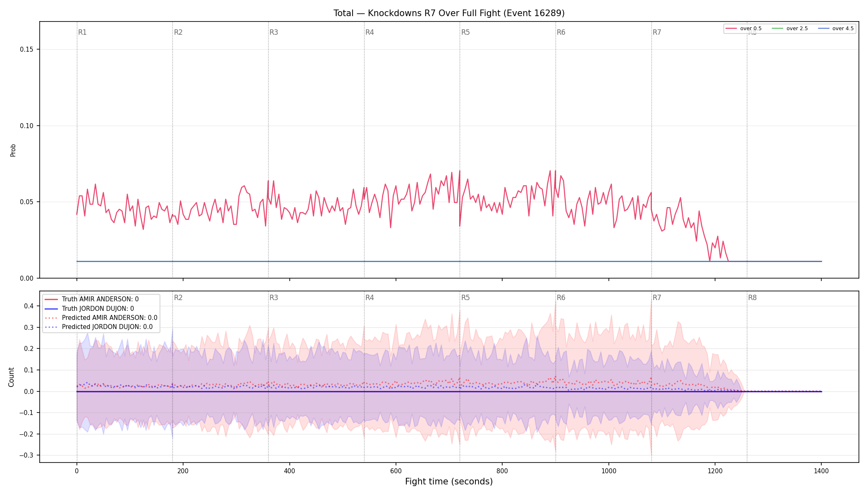
Task: Click the 0.2 tick on the Count axis
Action: (29, 349)
